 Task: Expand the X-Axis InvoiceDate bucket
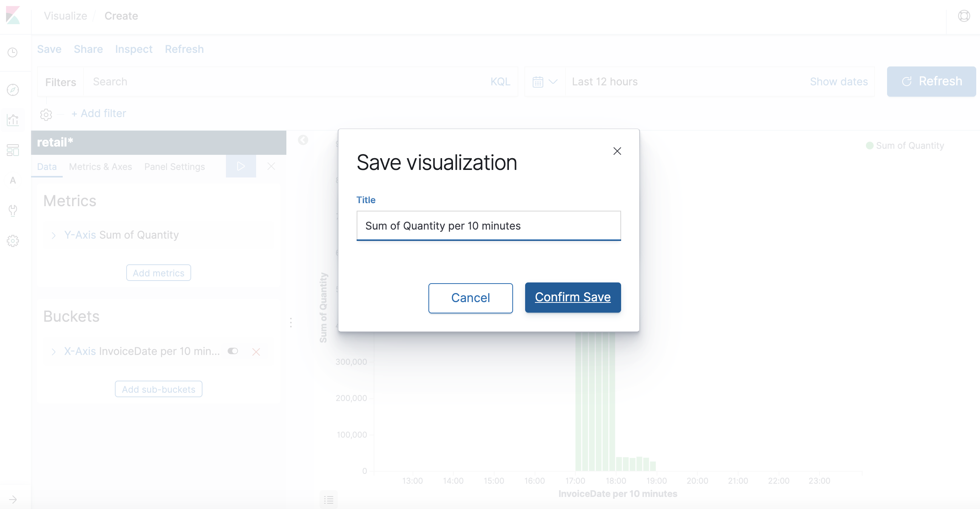pyautogui.click(x=54, y=352)
